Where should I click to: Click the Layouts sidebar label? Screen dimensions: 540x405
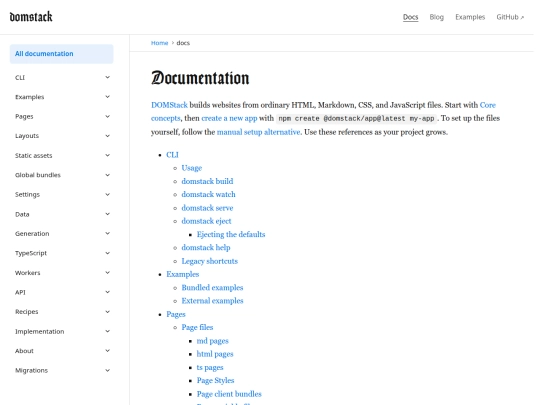27,136
